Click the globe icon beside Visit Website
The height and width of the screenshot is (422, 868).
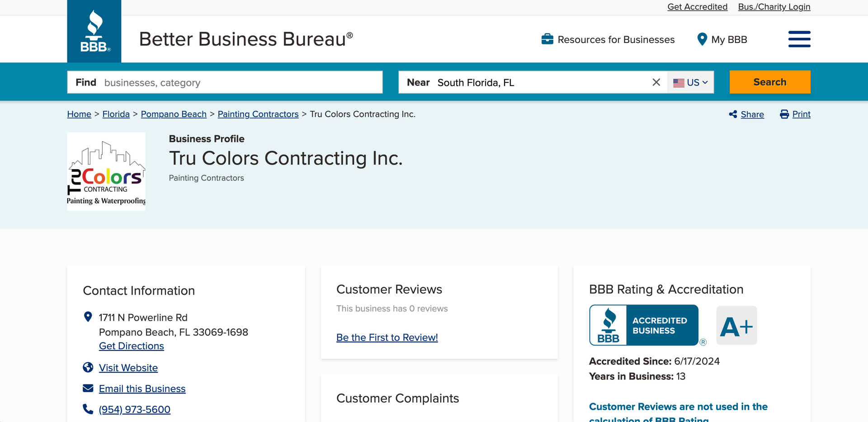(x=88, y=367)
